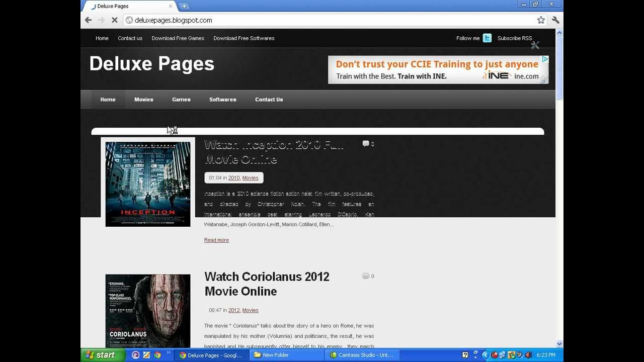Click Subscribe RSS link
Image resolution: width=644 pixels, height=362 pixels.
pos(514,38)
